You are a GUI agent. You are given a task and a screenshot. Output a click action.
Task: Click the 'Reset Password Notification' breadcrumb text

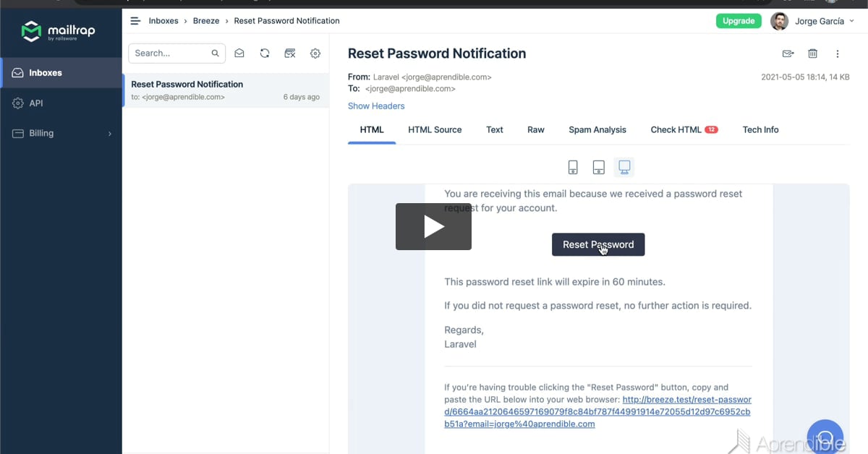click(x=287, y=21)
